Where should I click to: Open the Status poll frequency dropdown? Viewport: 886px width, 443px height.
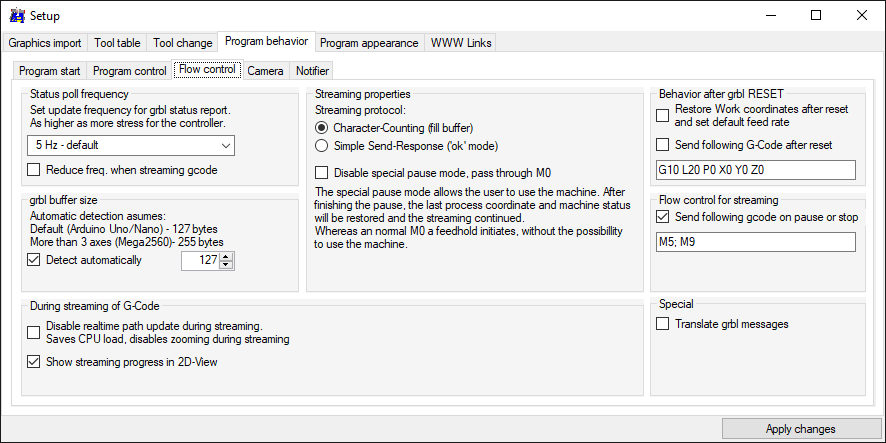pyautogui.click(x=131, y=145)
